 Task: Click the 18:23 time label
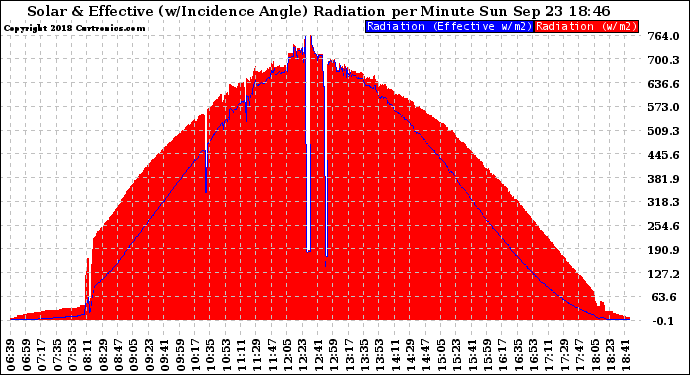pos(610,355)
